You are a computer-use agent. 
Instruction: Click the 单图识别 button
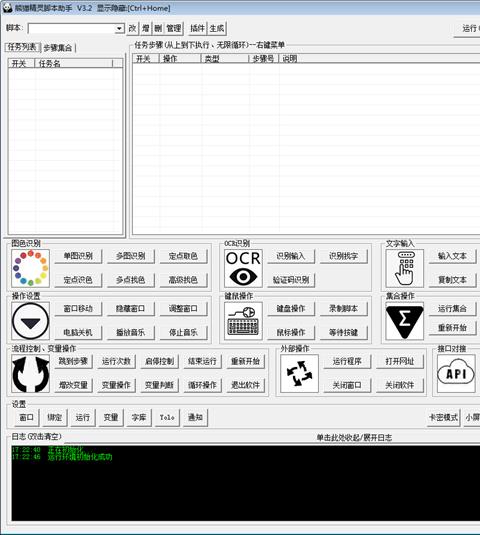pyautogui.click(x=78, y=256)
